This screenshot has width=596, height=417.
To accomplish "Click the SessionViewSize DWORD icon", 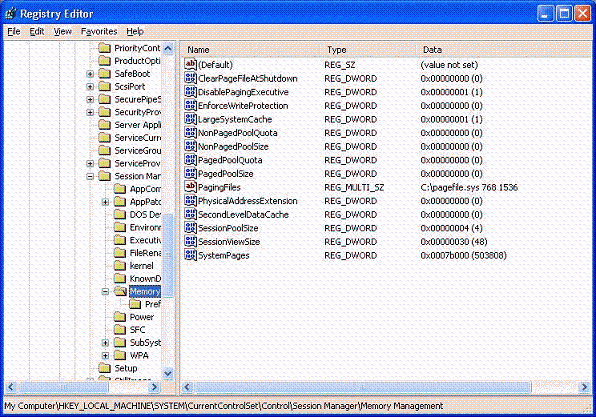I will click(x=190, y=241).
